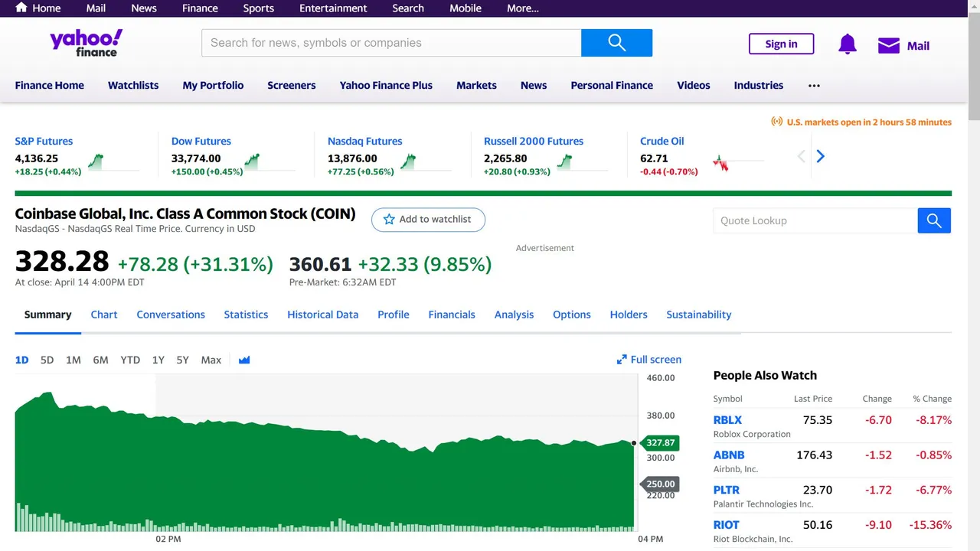Show previous market tickers with the left arrow
Screen dimensions: 980x551
pyautogui.click(x=802, y=156)
